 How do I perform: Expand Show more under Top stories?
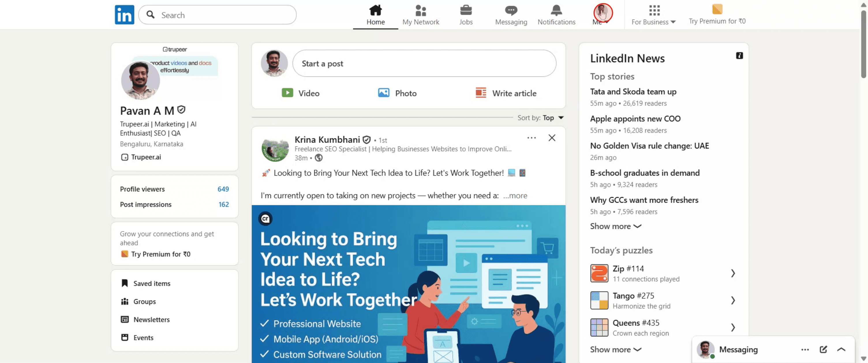(x=615, y=226)
